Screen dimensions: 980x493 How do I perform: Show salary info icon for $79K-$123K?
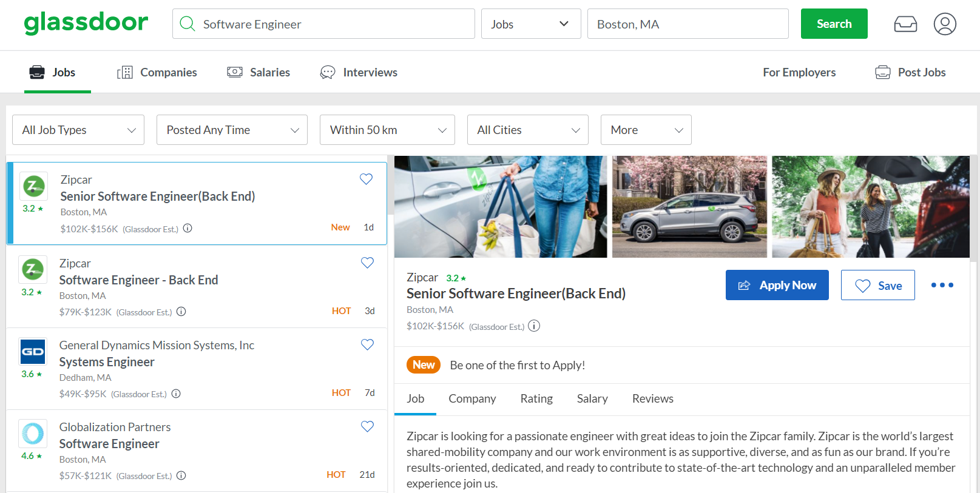coord(181,312)
